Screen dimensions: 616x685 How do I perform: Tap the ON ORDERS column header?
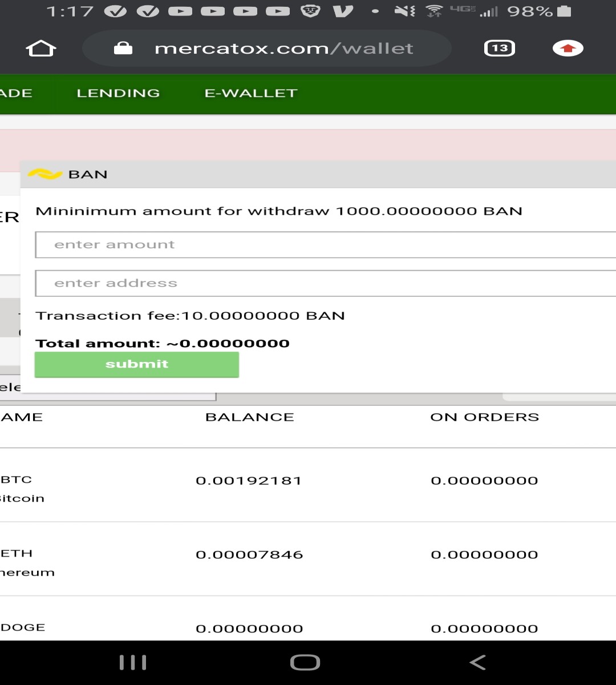tap(485, 417)
